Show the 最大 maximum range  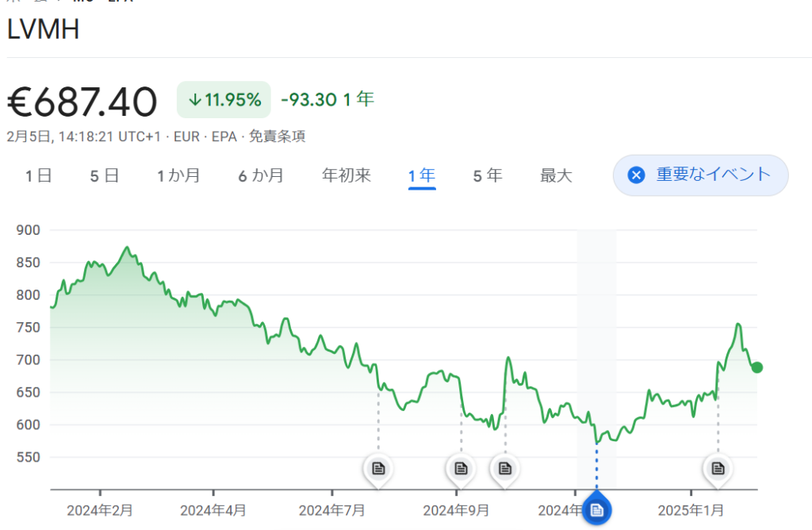[556, 176]
